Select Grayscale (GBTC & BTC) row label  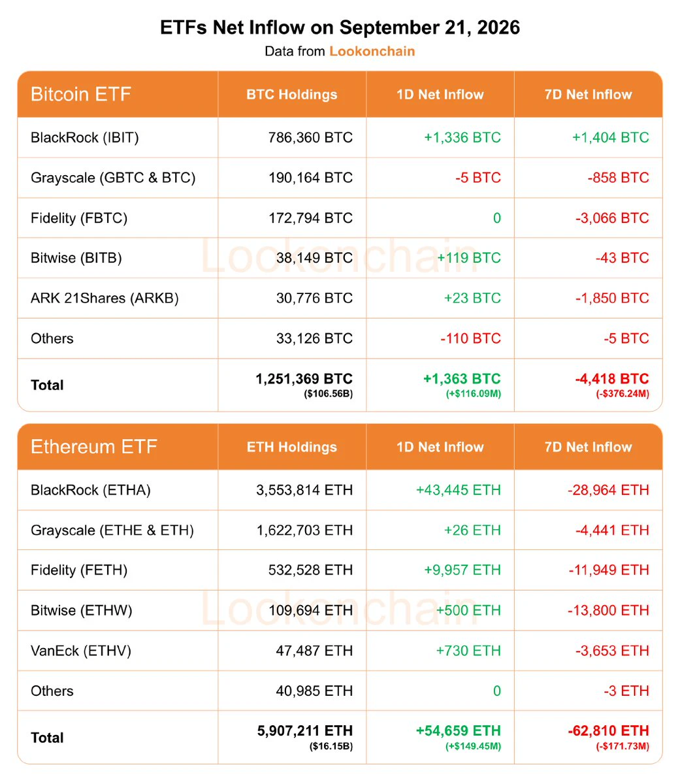click(113, 178)
